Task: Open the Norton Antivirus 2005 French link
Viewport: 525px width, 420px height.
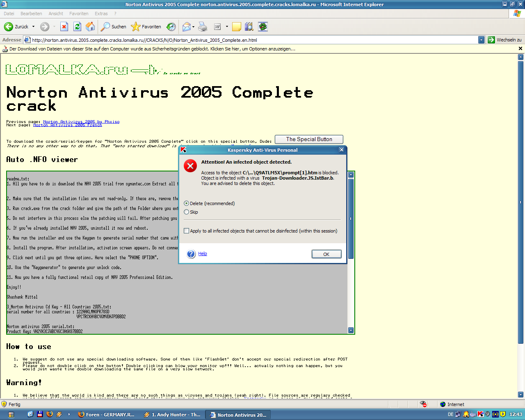Action: click(x=68, y=125)
